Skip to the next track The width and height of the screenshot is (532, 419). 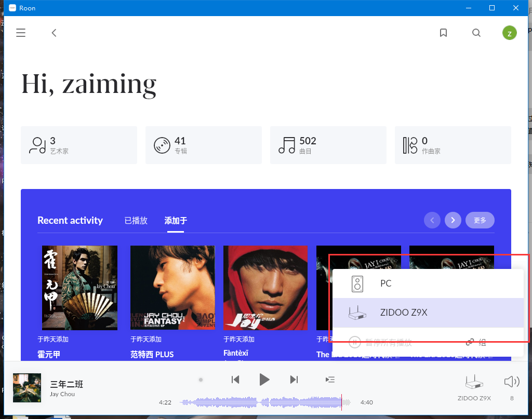coord(294,380)
